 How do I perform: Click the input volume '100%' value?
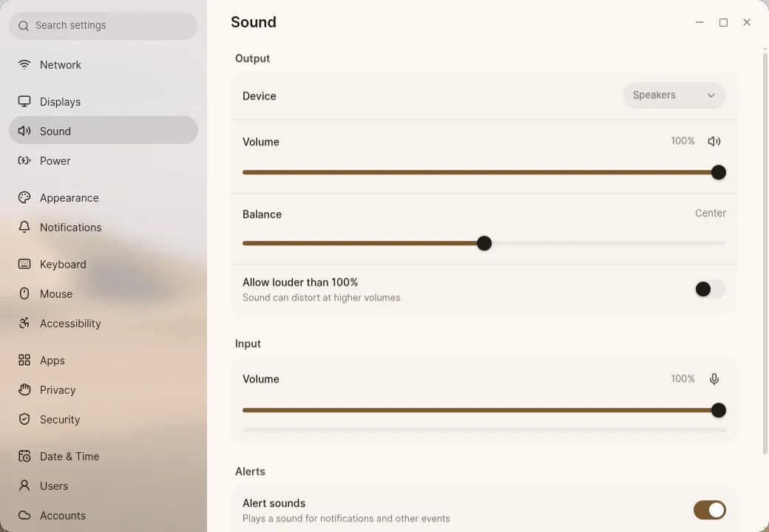pos(682,378)
